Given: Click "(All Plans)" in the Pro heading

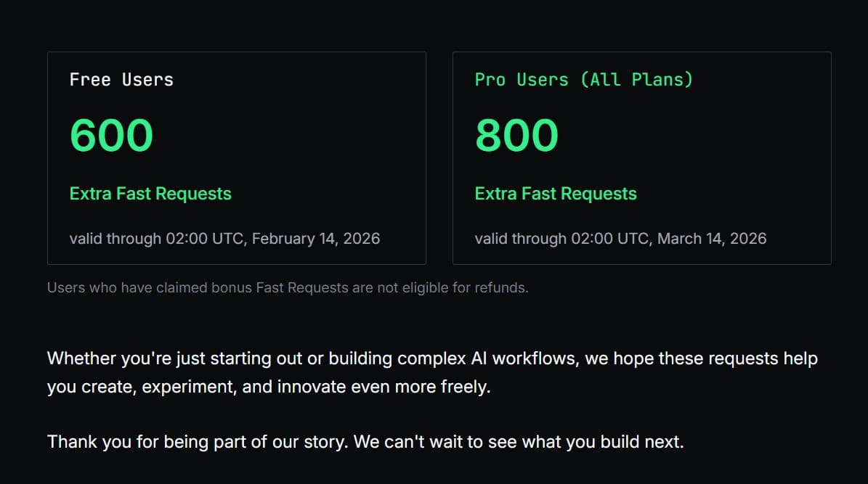Looking at the screenshot, I should [636, 80].
